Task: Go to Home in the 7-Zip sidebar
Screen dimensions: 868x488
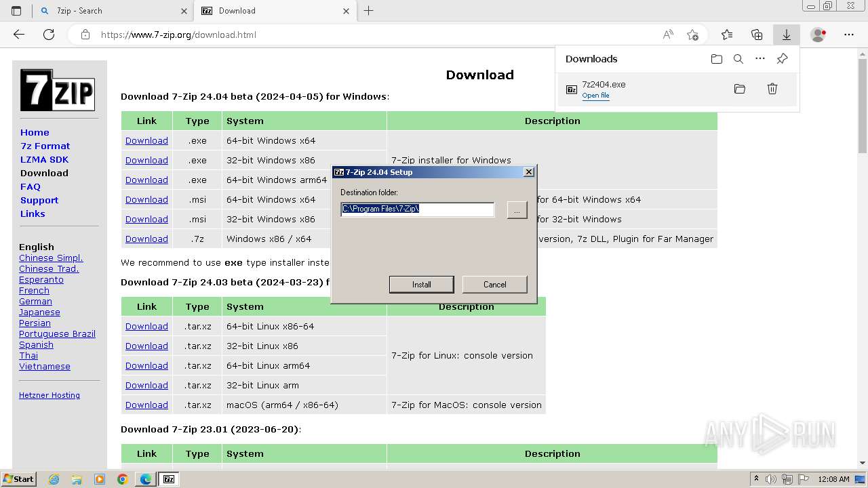Action: [35, 132]
